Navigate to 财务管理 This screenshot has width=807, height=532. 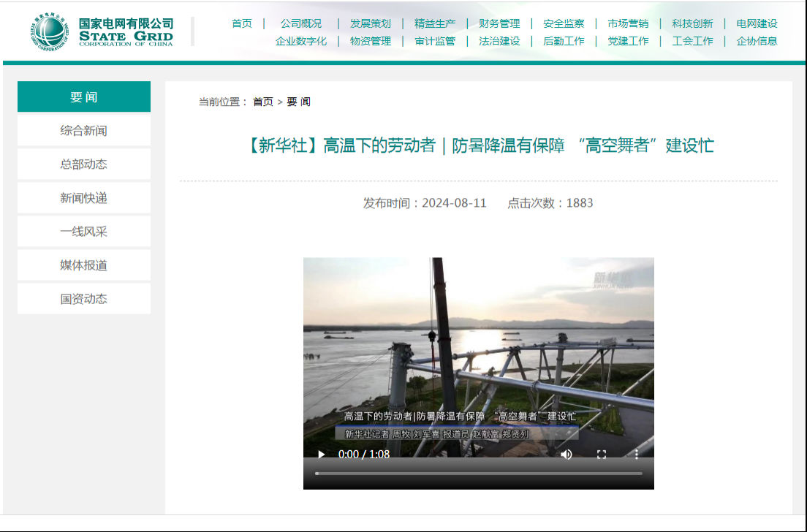pyautogui.click(x=499, y=23)
